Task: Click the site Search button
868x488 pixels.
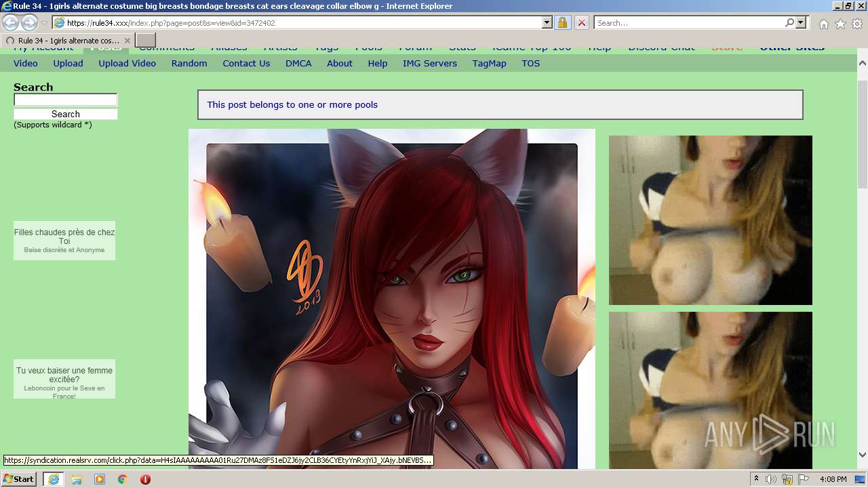Action: click(x=66, y=114)
